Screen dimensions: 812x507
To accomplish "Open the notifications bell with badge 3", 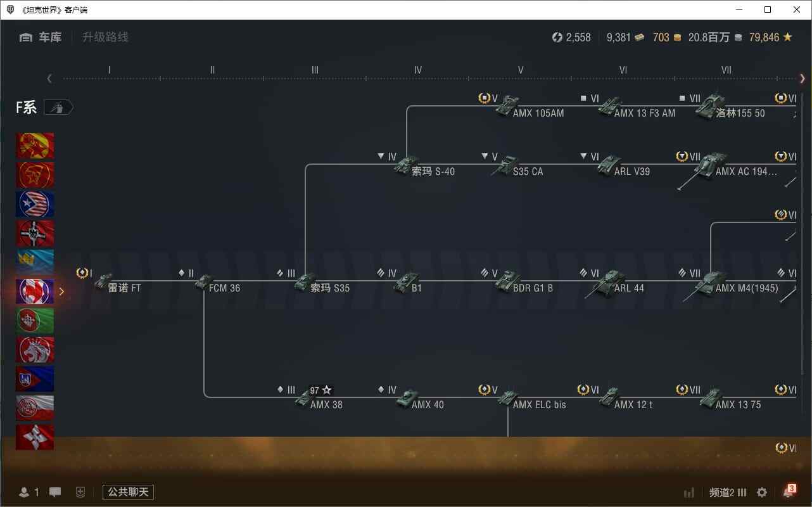I will (789, 491).
